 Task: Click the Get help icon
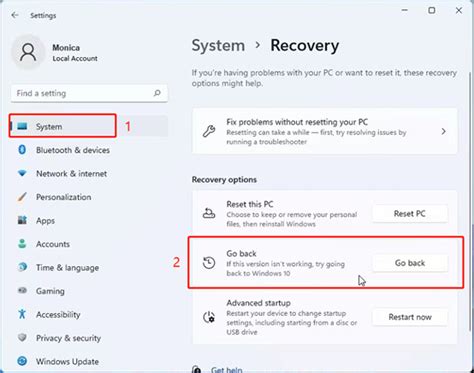[197, 369]
